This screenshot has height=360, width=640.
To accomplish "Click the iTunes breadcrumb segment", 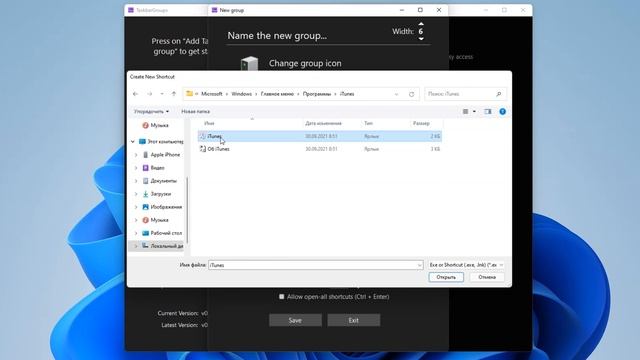I will [347, 94].
